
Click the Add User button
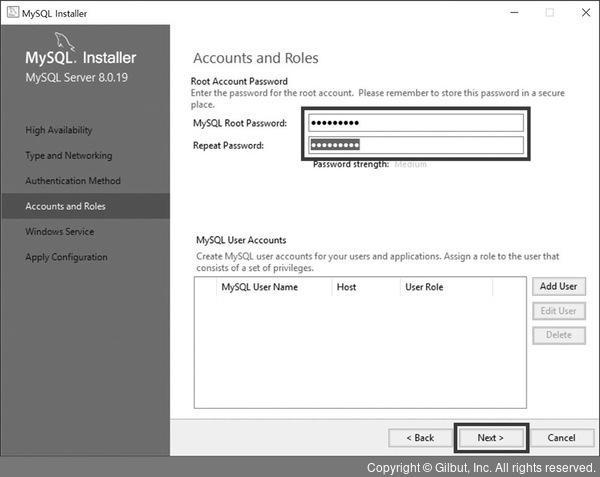[x=559, y=287]
